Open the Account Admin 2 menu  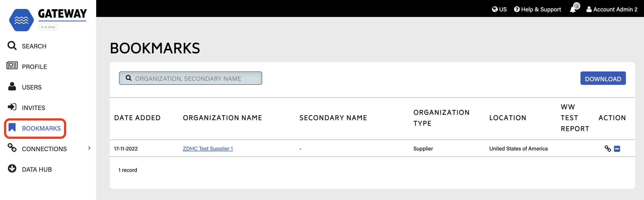(612, 9)
